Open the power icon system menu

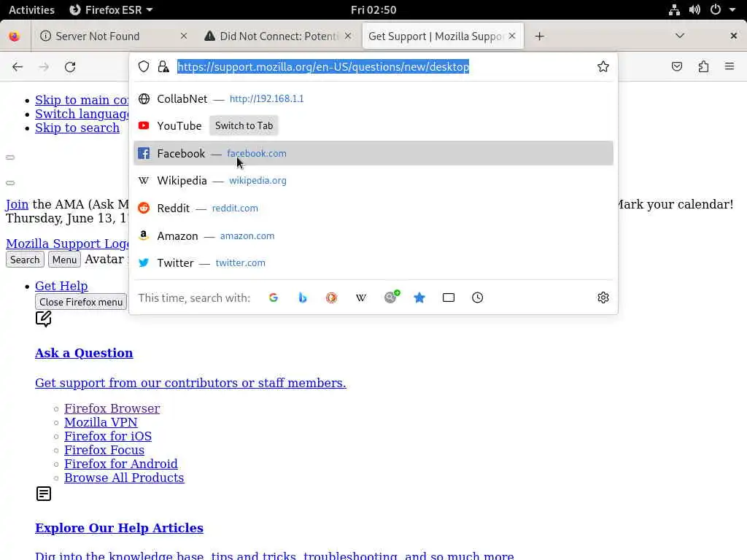(716, 9)
